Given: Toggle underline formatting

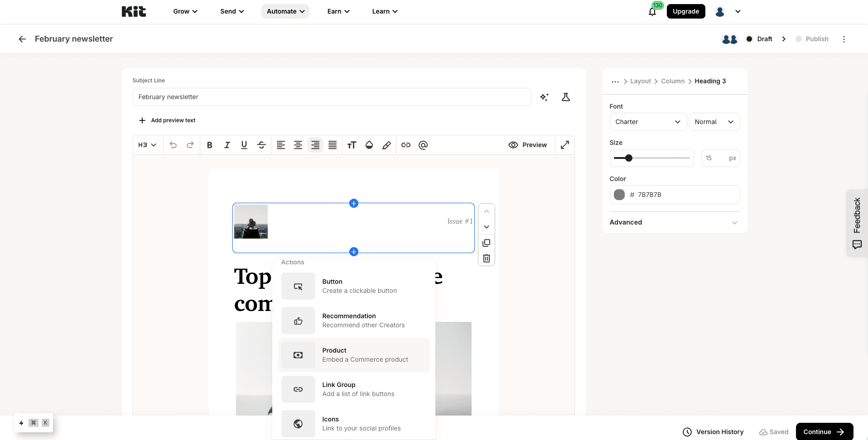Looking at the screenshot, I should [x=244, y=145].
